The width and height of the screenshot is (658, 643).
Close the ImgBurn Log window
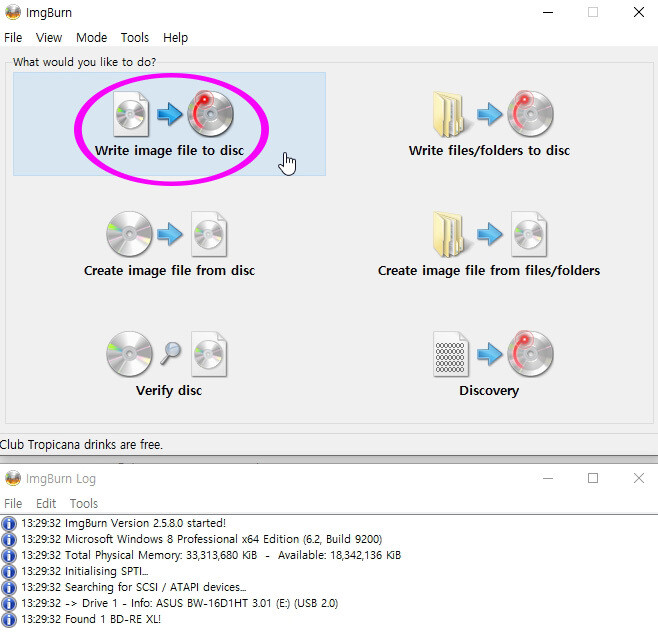tap(639, 478)
